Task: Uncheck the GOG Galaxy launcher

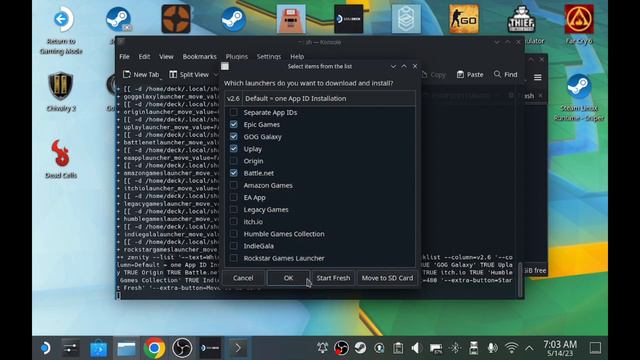Action: click(233, 137)
